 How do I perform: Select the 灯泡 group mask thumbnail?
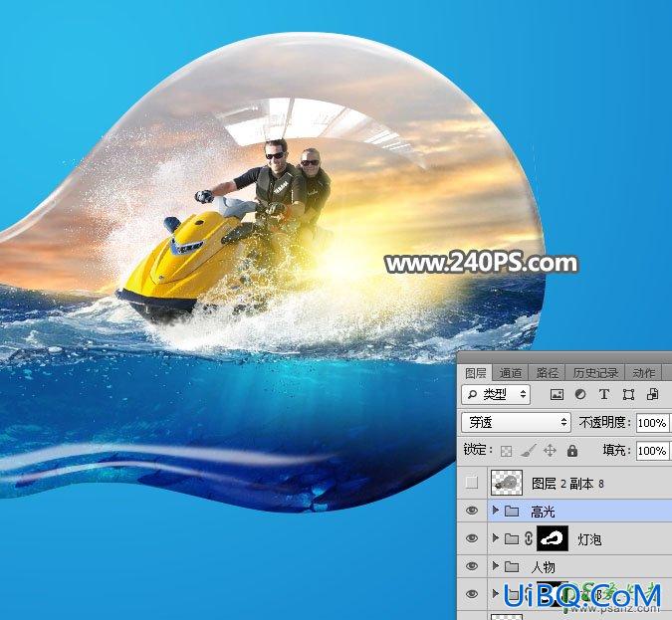click(553, 538)
